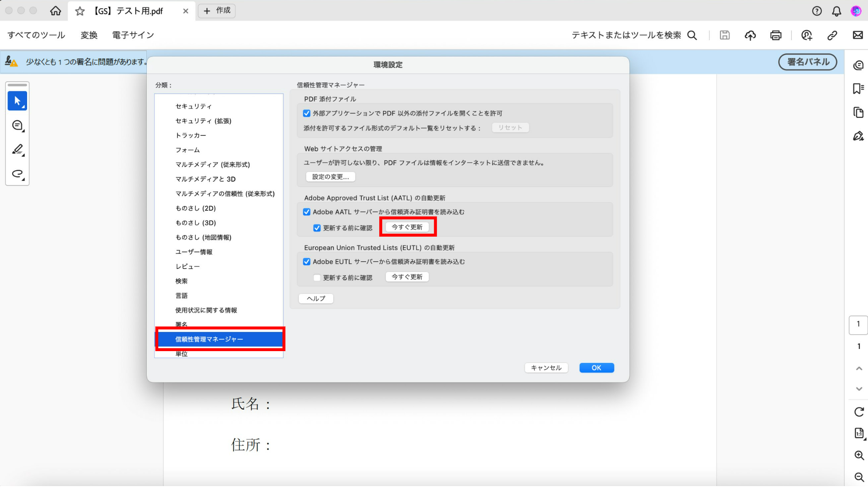
Task: Select the highlight pen tool
Action: point(17,149)
